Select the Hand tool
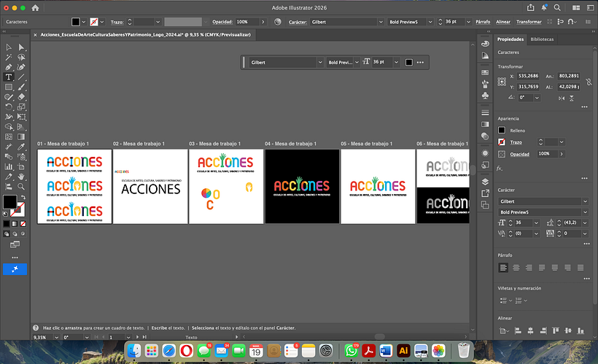The image size is (598, 364). [x=21, y=177]
